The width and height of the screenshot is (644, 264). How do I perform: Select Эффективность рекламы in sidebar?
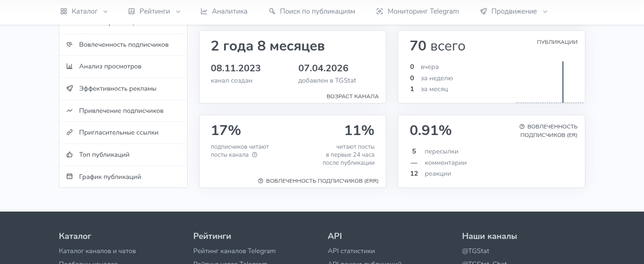[123, 88]
